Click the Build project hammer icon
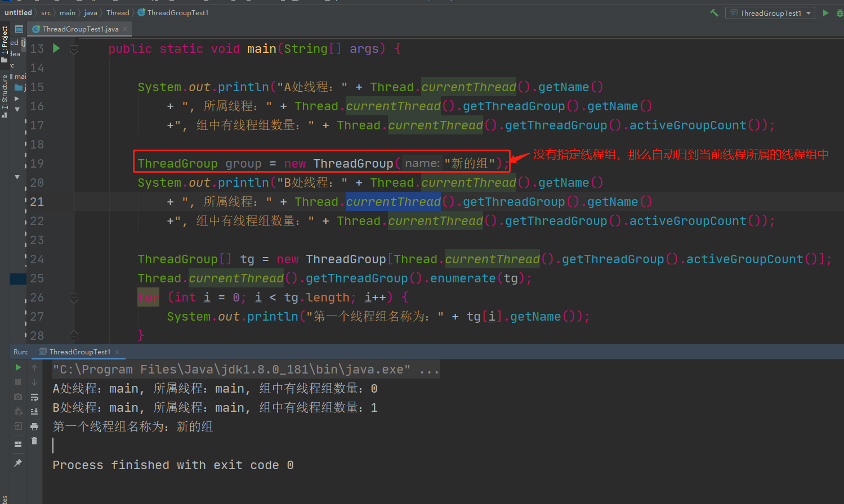Image resolution: width=844 pixels, height=504 pixels. click(714, 12)
